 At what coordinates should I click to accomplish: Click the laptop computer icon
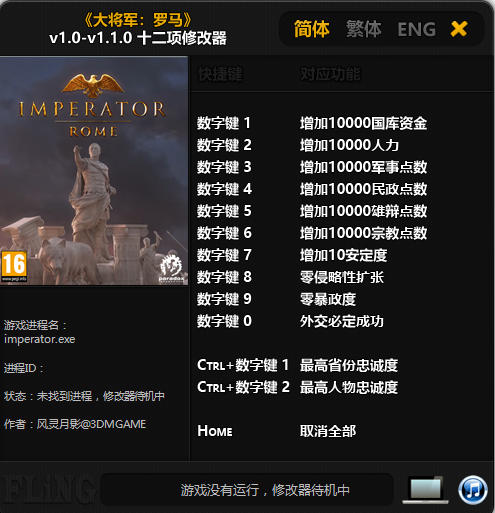click(425, 490)
